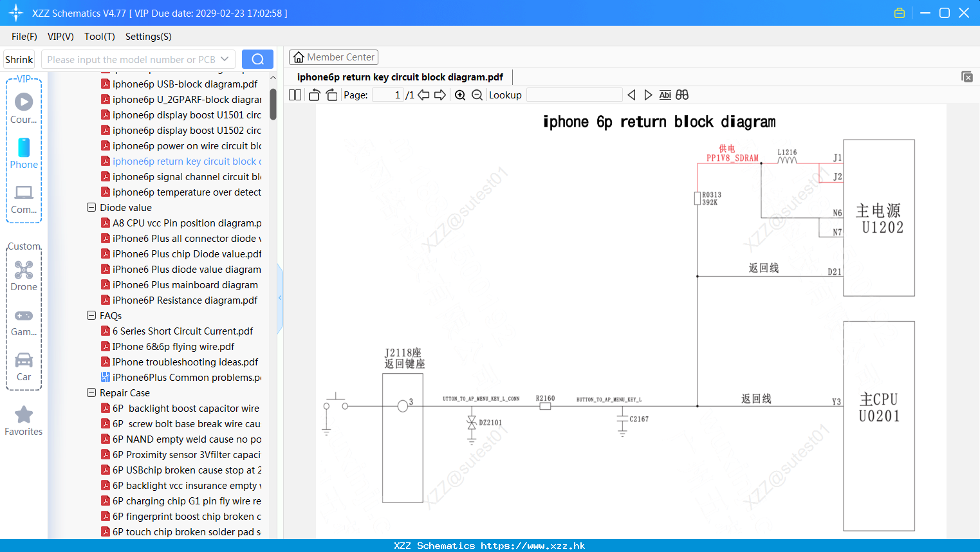
Task: Open iphone6p temperature over detect file
Action: click(x=181, y=192)
